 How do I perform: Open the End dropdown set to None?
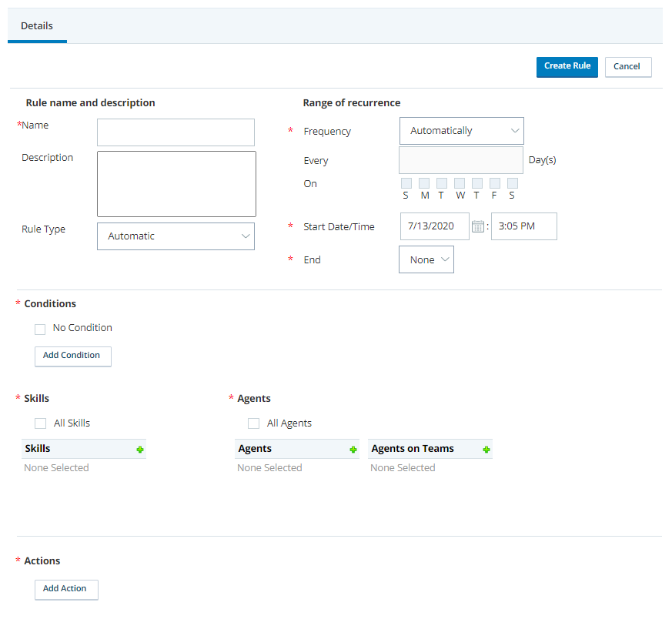[426, 259]
